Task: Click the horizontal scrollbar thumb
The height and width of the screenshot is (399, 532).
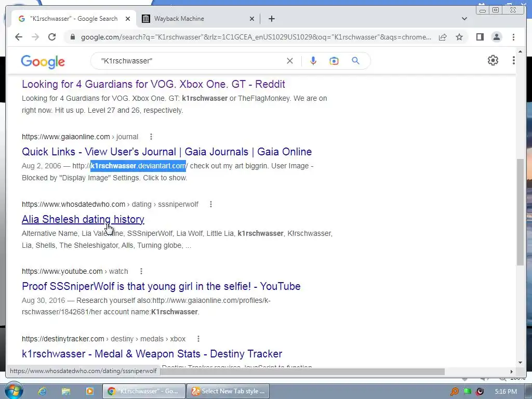Action: pyautogui.click(x=302, y=371)
